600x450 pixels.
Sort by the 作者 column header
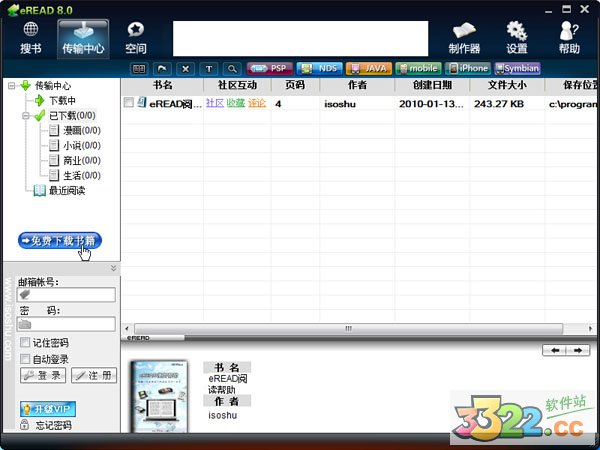[357, 85]
